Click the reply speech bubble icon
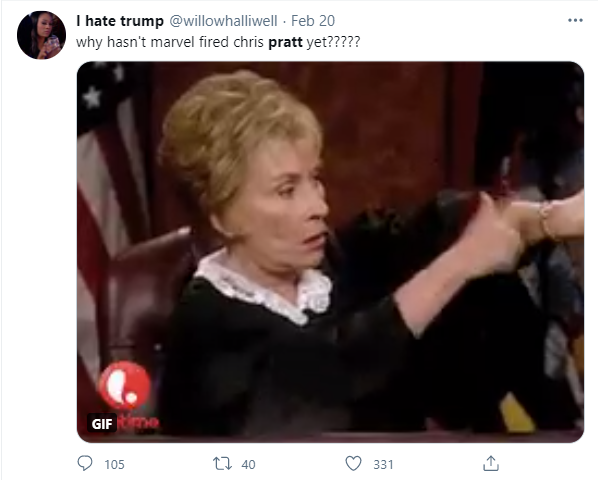This screenshot has width=598, height=480. coord(85,464)
